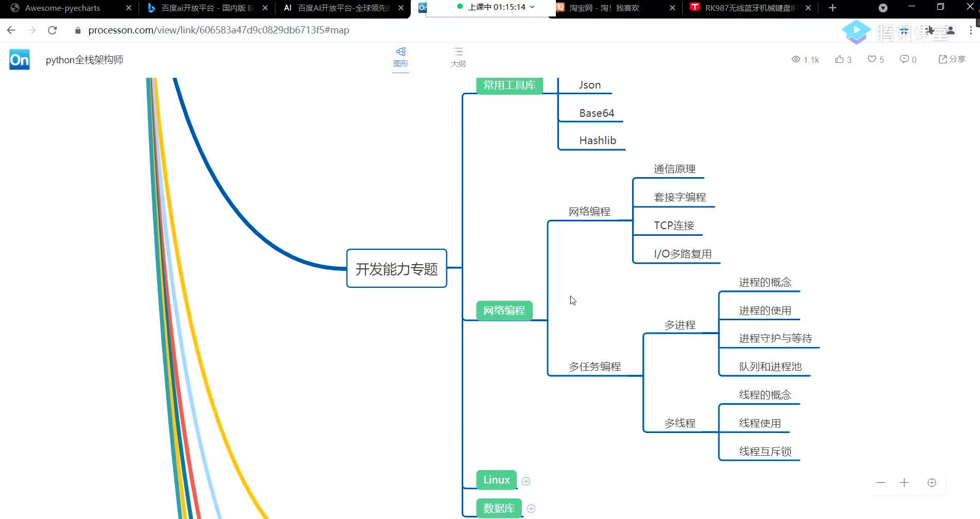Switch to the RK987无线蓝牙机械键盘 tab
This screenshot has height=519, width=980.
[x=750, y=8]
